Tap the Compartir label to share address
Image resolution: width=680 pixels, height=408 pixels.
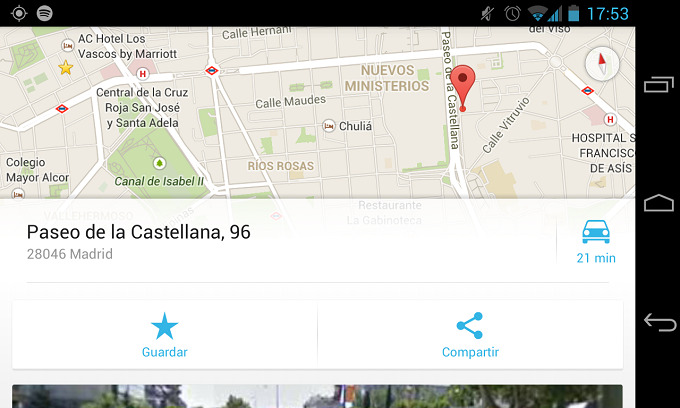(470, 352)
